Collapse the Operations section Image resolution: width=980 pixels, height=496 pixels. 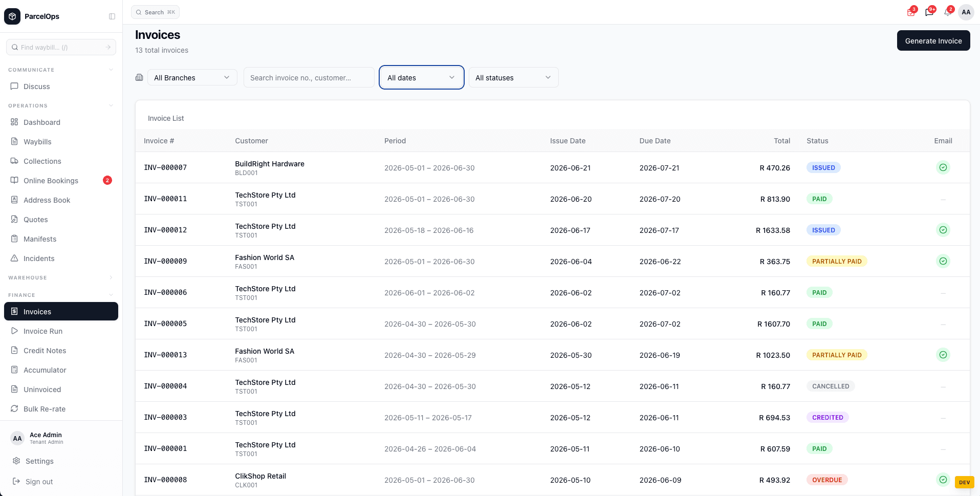[x=111, y=105]
